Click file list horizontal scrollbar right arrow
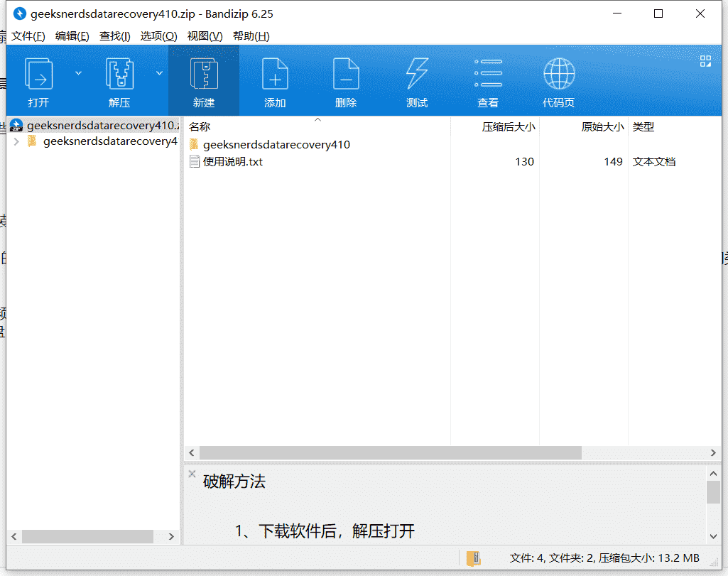This screenshot has width=728, height=576. pos(713,452)
